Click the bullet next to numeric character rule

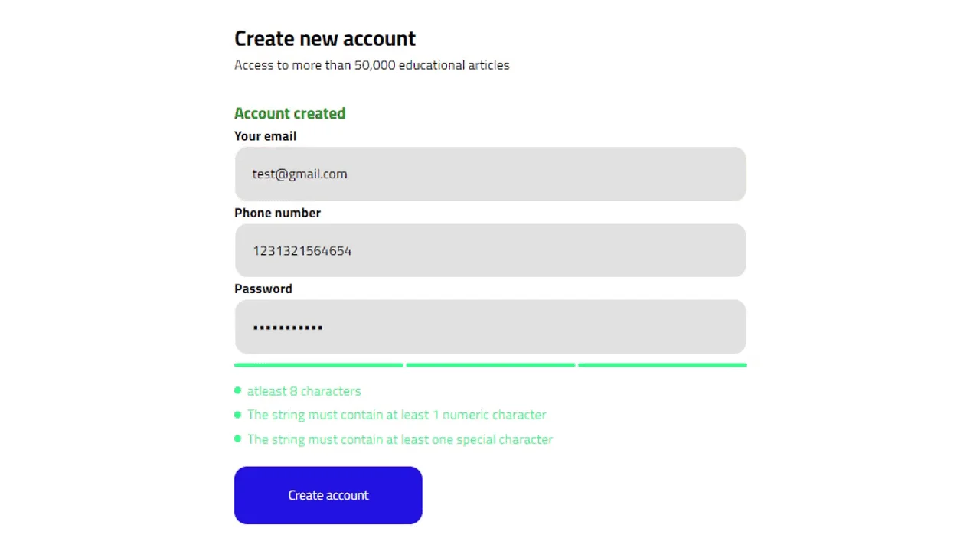238,414
